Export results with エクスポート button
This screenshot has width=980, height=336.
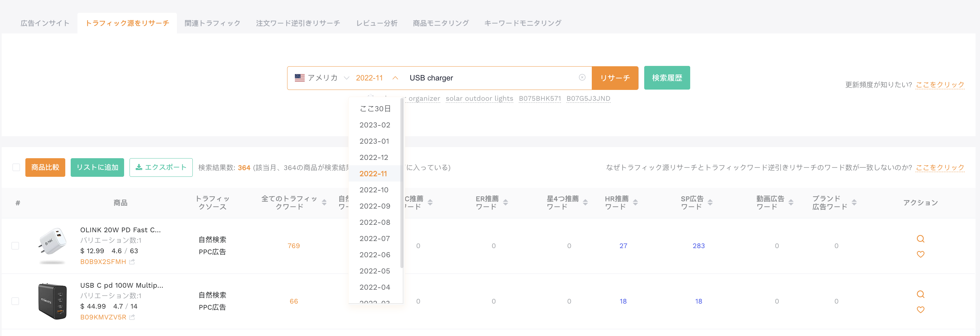(x=161, y=167)
